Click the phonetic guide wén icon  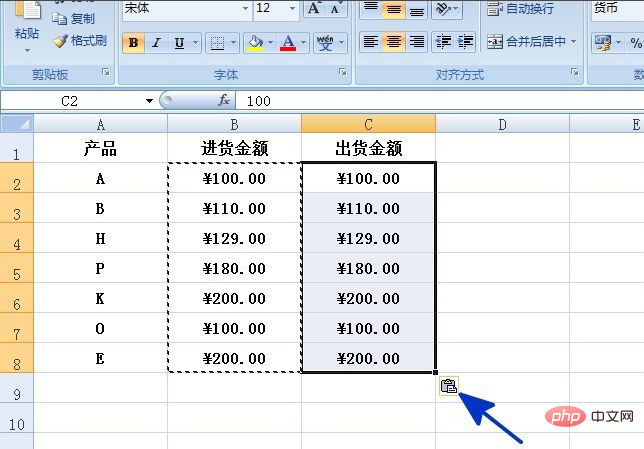[x=325, y=43]
